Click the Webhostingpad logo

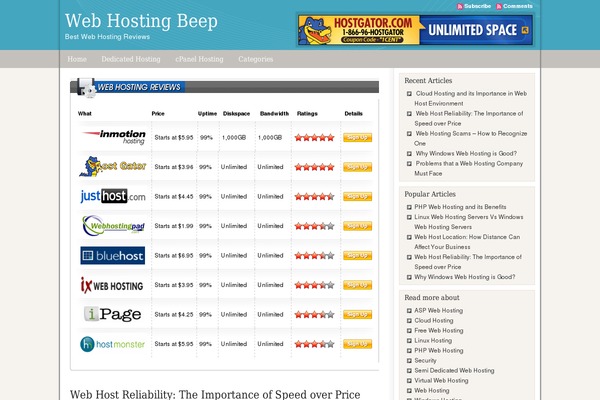[x=114, y=225]
